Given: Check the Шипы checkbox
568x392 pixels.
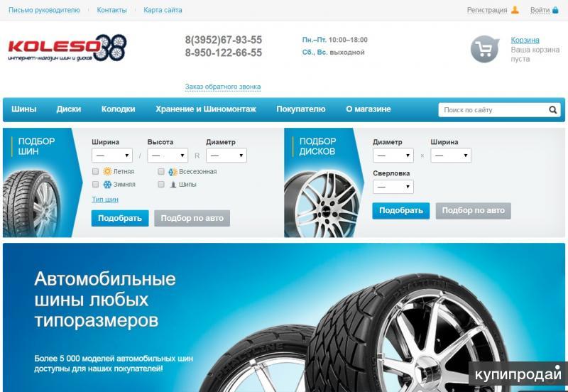Looking at the screenshot, I should click(x=161, y=185).
